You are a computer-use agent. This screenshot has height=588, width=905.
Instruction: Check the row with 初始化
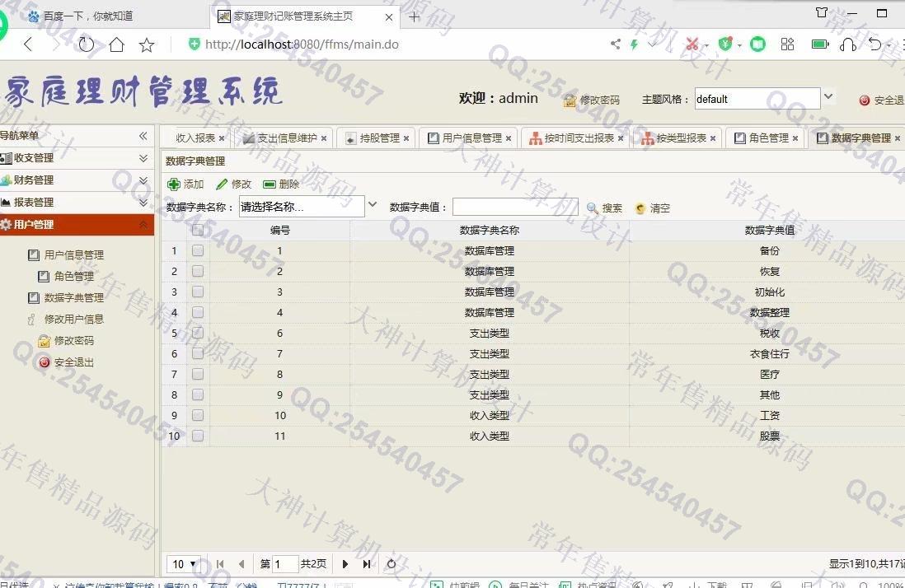198,292
